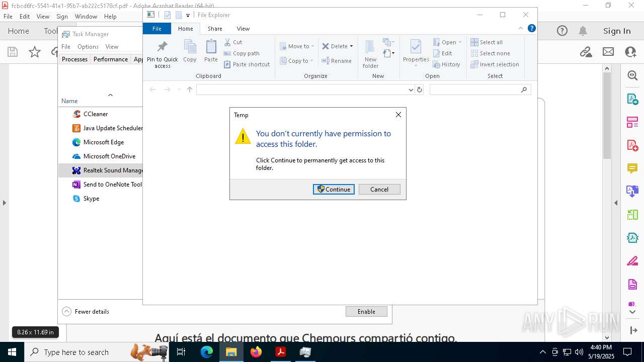644x362 pixels.
Task: Open Task Manager View menu
Action: pos(112,47)
